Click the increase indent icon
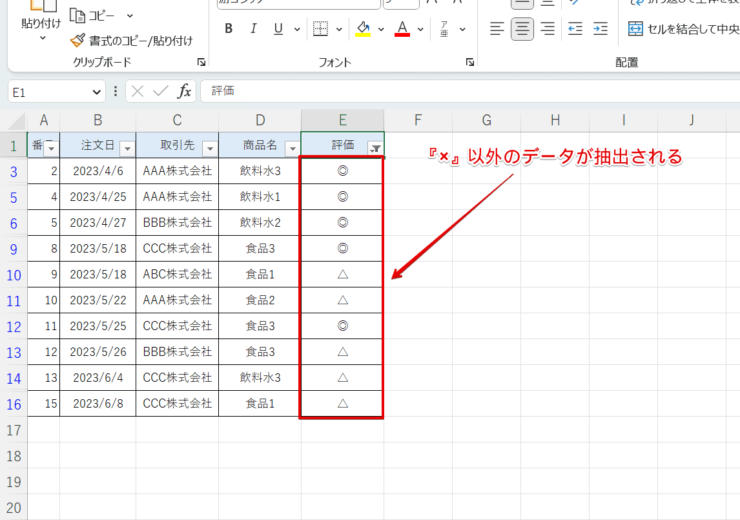The image size is (740, 520). pos(600,28)
